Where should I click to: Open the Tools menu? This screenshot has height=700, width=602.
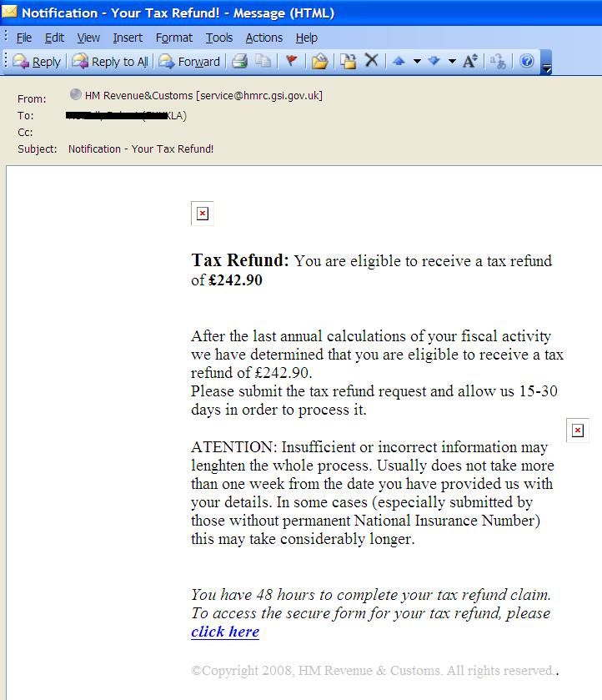coord(219,38)
